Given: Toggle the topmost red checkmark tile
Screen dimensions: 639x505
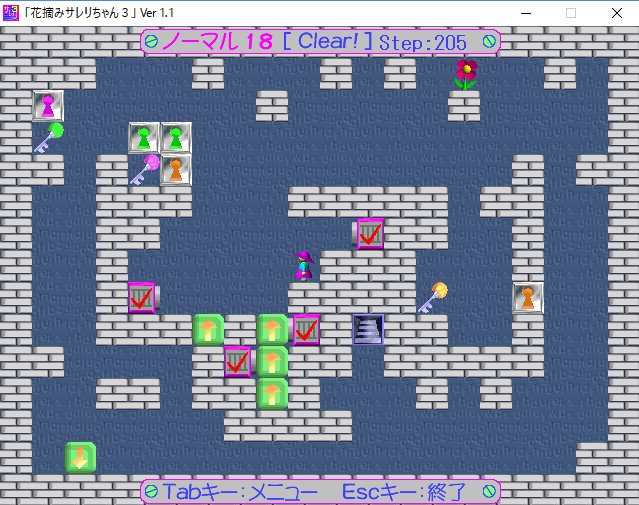Looking at the screenshot, I should coord(369,234).
